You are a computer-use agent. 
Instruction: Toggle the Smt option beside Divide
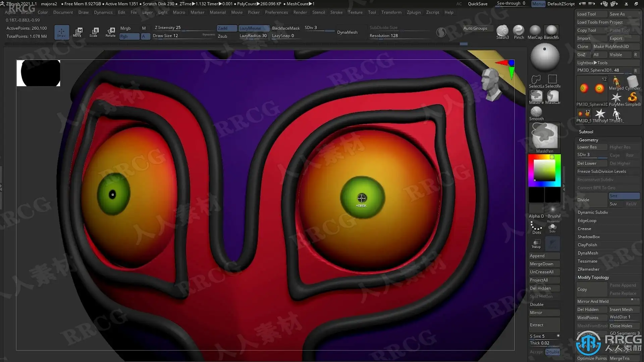click(624, 196)
